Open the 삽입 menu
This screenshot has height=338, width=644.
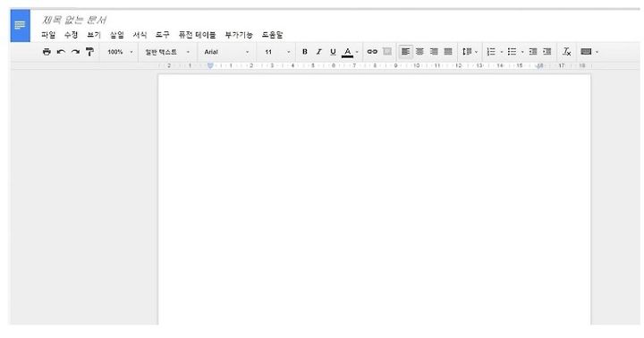point(117,35)
